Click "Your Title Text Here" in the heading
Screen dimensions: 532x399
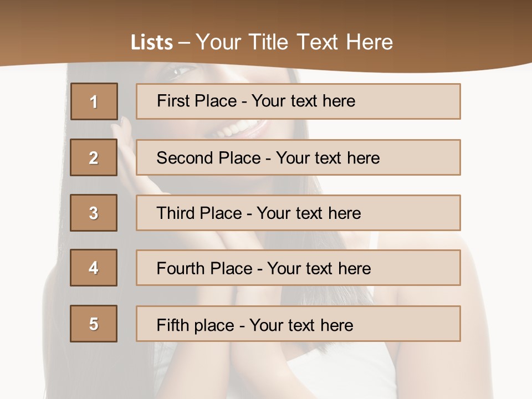(294, 42)
